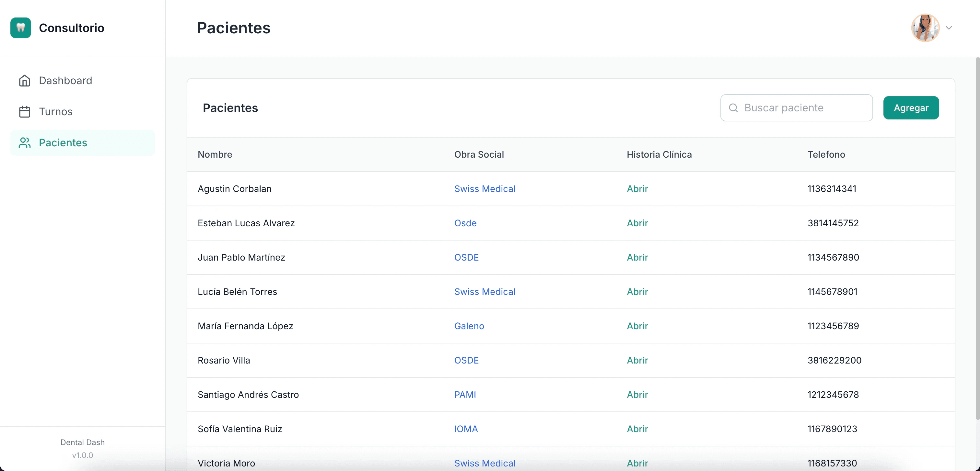Open Abrir for Juan Pablo Martínez

point(637,257)
